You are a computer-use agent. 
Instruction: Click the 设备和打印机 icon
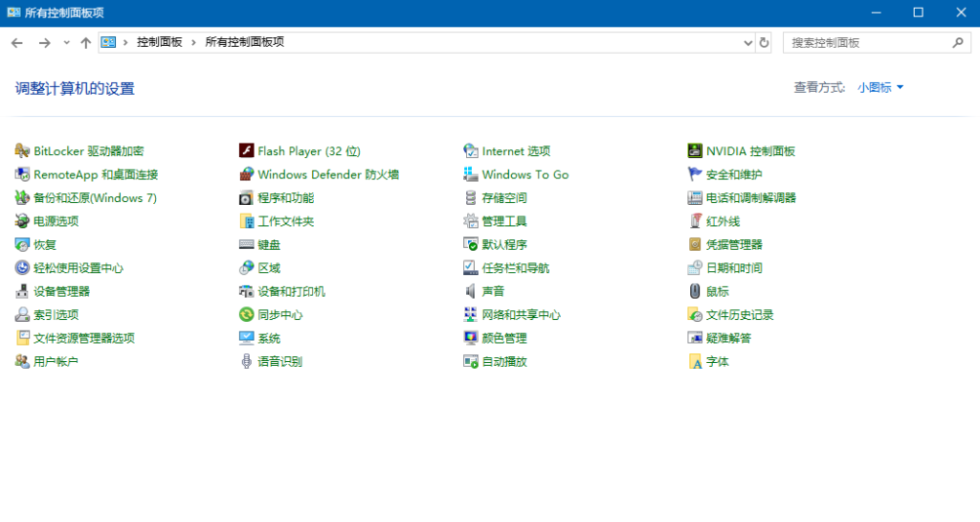pyautogui.click(x=246, y=291)
